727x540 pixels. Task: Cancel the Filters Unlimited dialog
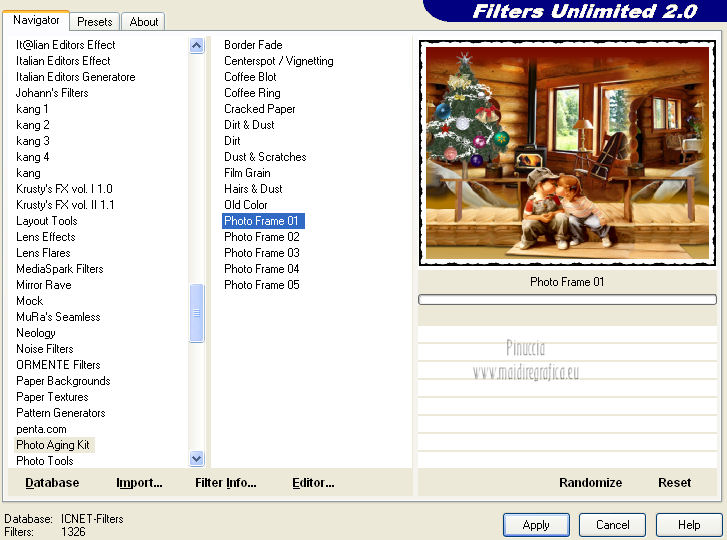(612, 525)
